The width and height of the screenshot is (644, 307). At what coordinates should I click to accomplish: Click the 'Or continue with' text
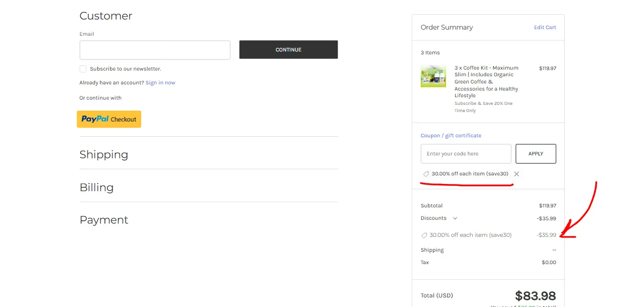pos(101,98)
